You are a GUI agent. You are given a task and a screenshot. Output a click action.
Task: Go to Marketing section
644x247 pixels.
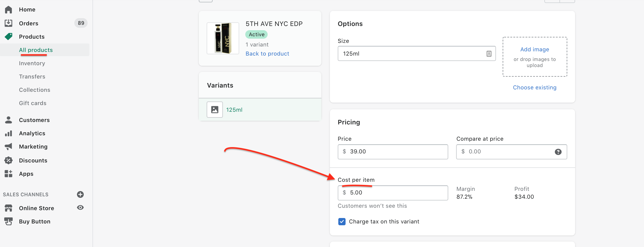click(33, 147)
